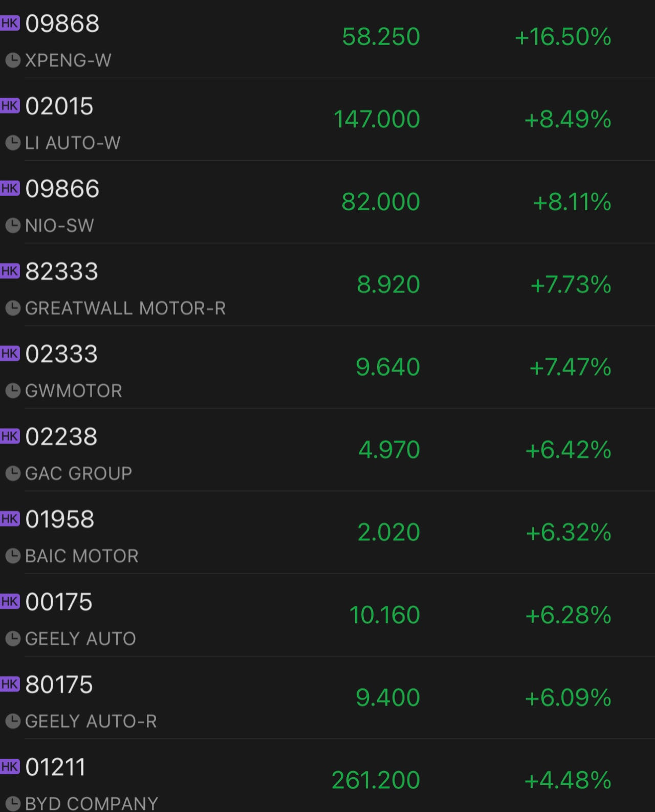Click the clock icon next to GEELY AUTO-R
The image size is (655, 812).
coord(13,721)
